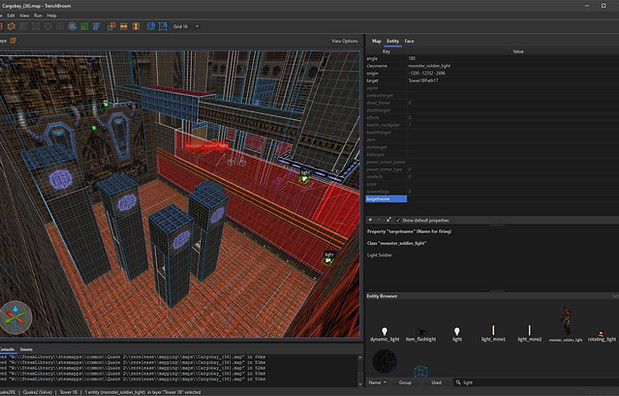Activate the Vertex tool
The width and height of the screenshot is (619, 396).
[x=36, y=26]
